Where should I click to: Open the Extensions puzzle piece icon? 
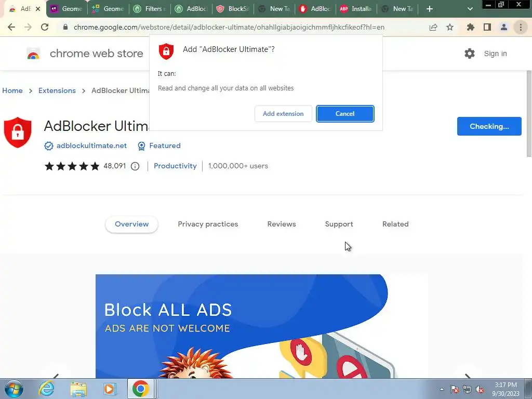click(470, 27)
